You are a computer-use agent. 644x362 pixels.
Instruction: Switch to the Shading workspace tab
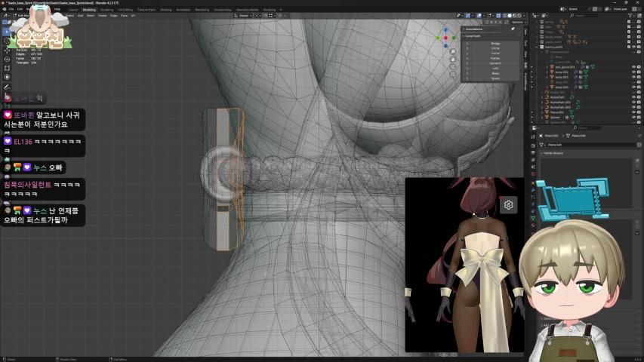coord(166,10)
